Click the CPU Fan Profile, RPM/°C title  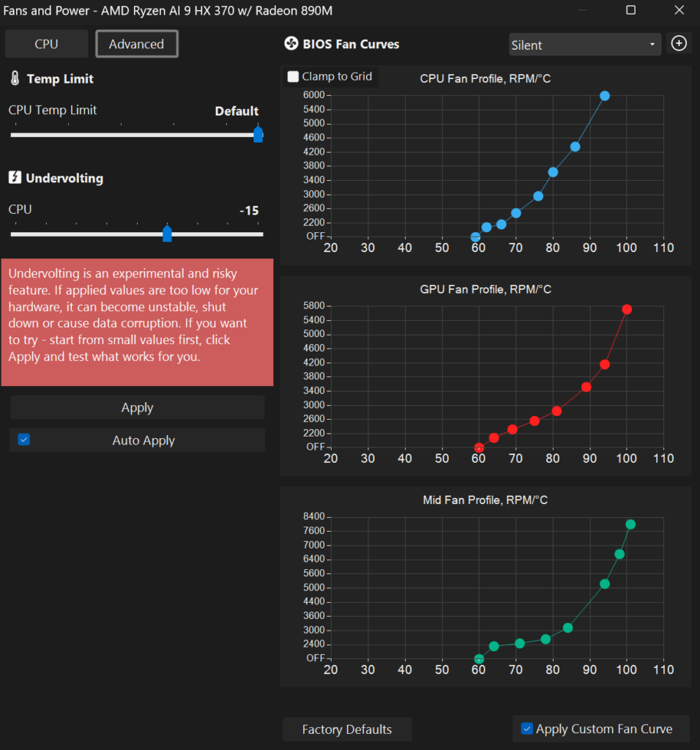(x=485, y=78)
